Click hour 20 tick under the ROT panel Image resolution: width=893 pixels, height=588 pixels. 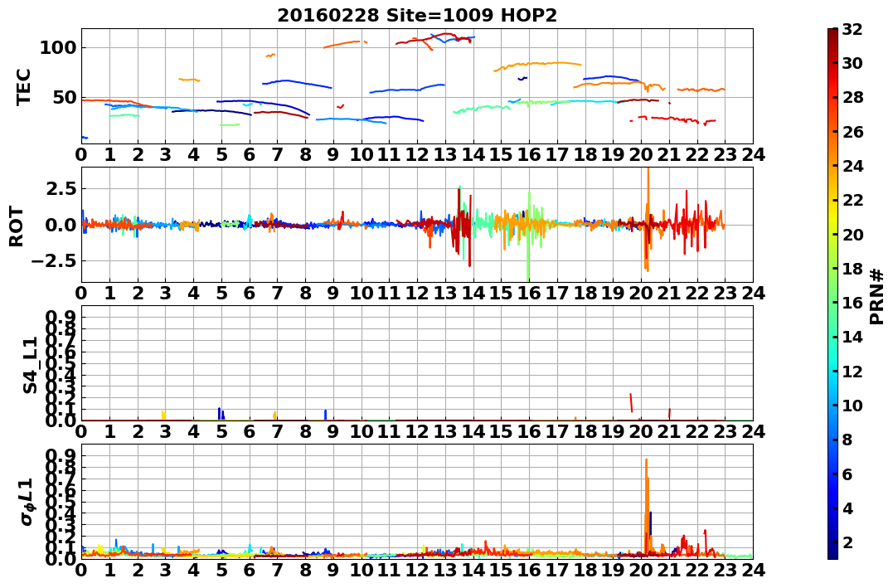point(641,293)
